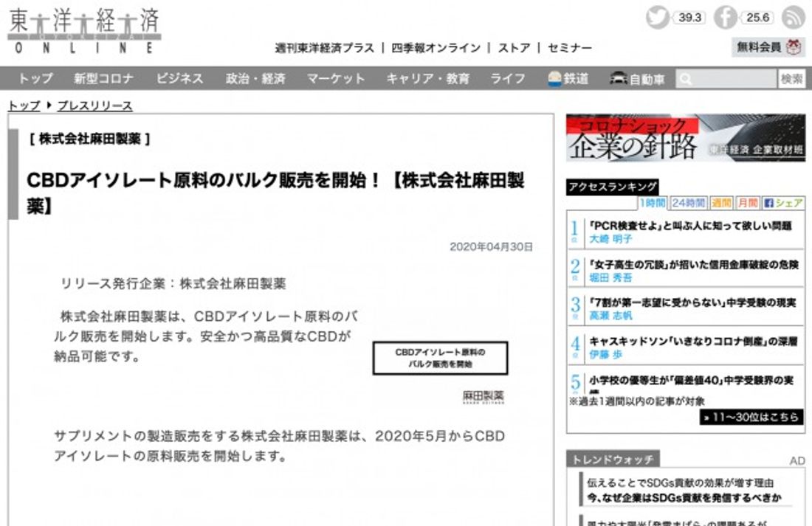
Task: Select トップ in the navigation bar
Action: click(35, 79)
